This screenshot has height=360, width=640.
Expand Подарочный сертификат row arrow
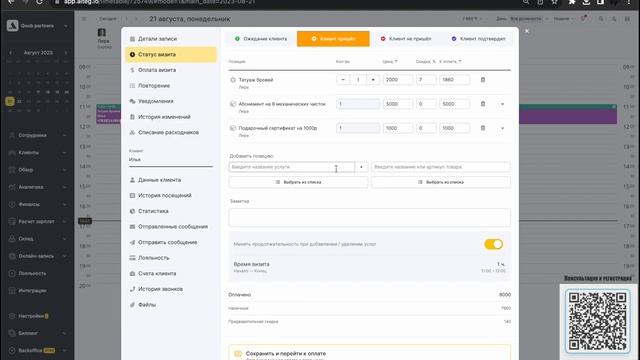click(502, 128)
